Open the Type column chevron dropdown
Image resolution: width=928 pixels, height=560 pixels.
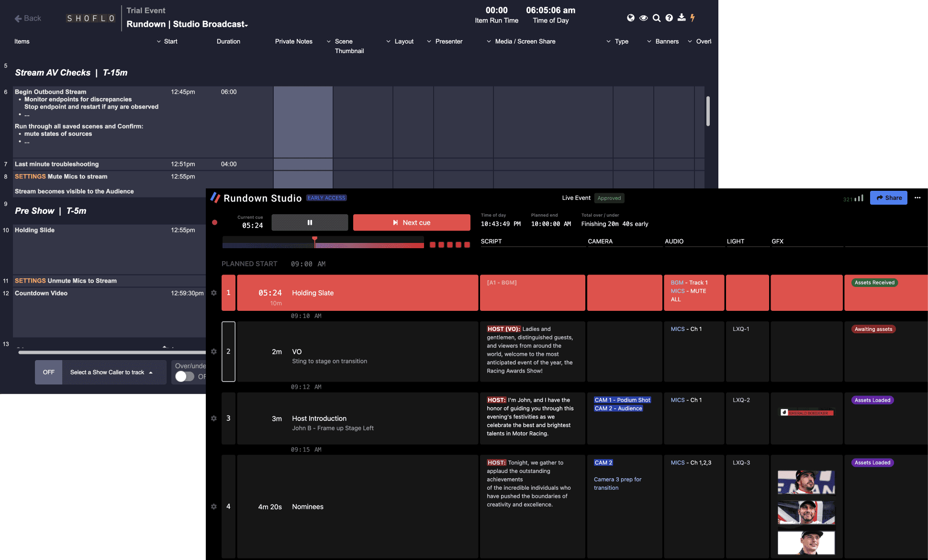[608, 41]
